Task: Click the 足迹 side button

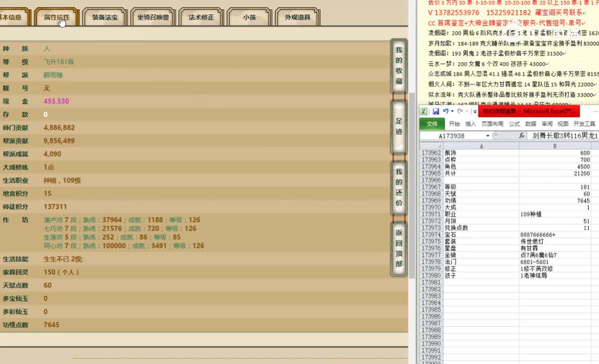Action: click(399, 127)
